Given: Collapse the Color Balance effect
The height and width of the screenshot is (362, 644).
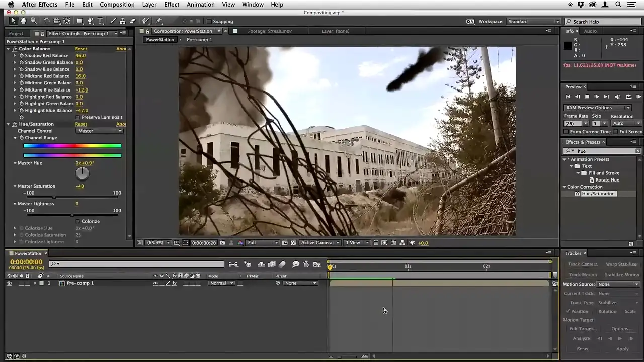Looking at the screenshot, I should pyautogui.click(x=8, y=49).
